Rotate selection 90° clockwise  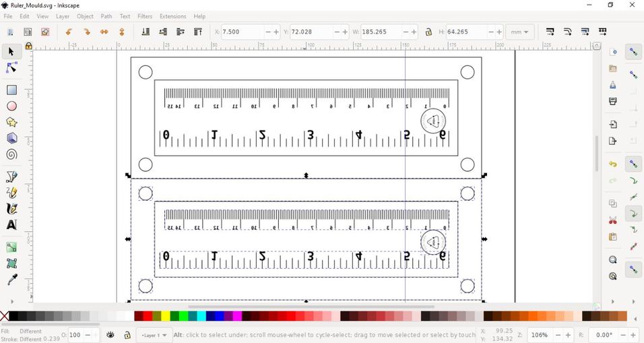[87, 32]
